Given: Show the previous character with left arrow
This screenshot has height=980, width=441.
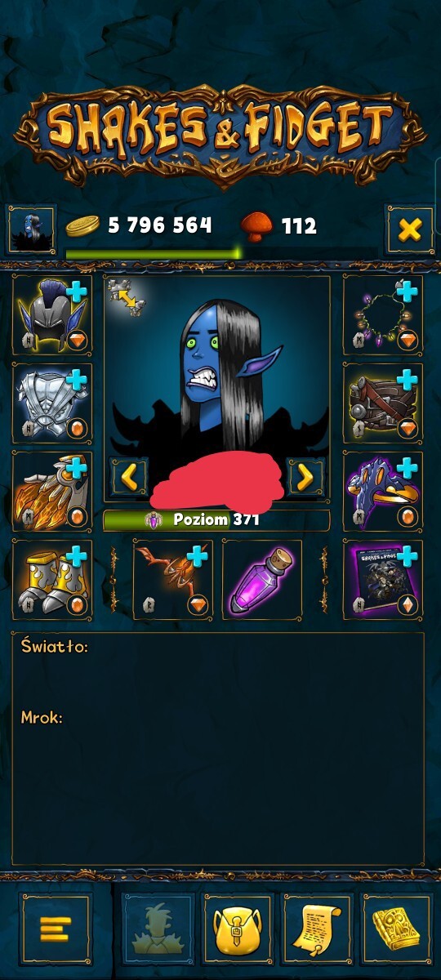Looking at the screenshot, I should coord(129,477).
